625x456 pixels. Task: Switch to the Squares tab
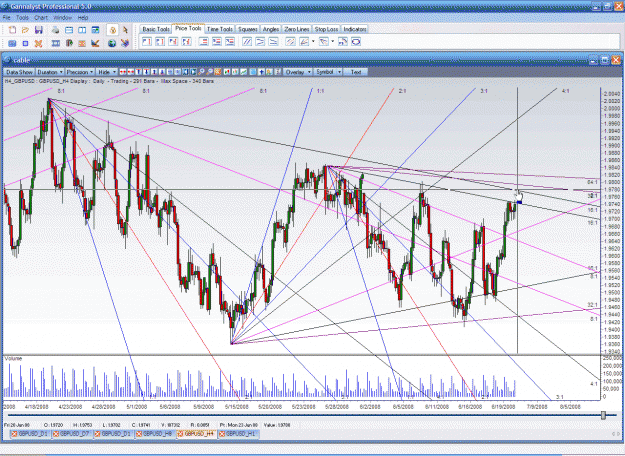248,29
